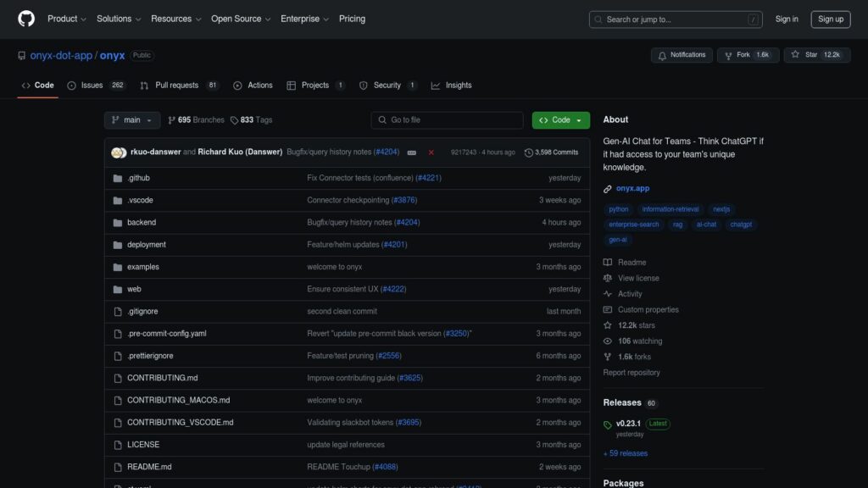This screenshot has height=488, width=868.
Task: Select the chatgpt topic tag
Action: pos(741,225)
